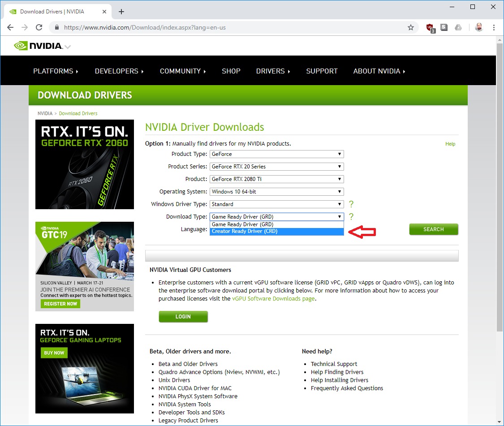Open the SUPPORT navigation item
The image size is (504, 426).
click(x=322, y=71)
